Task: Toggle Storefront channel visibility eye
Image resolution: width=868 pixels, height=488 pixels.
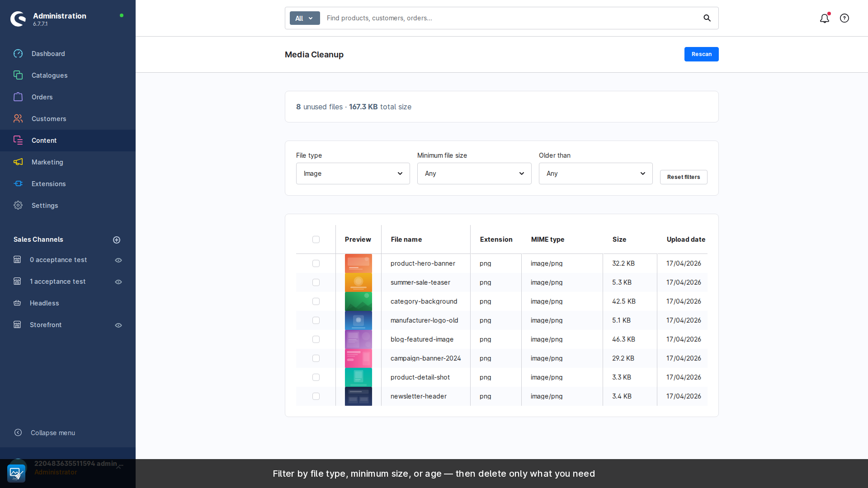Action: pos(118,325)
